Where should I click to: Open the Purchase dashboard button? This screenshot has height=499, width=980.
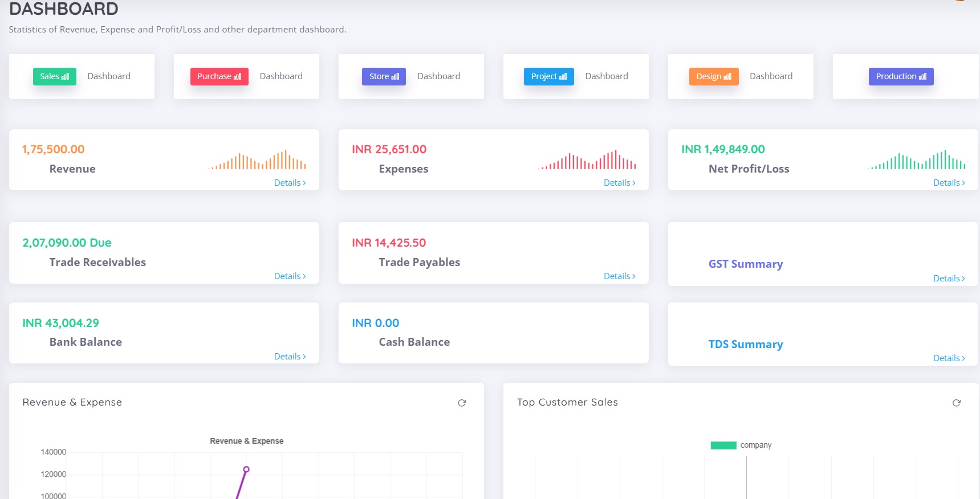coord(219,76)
